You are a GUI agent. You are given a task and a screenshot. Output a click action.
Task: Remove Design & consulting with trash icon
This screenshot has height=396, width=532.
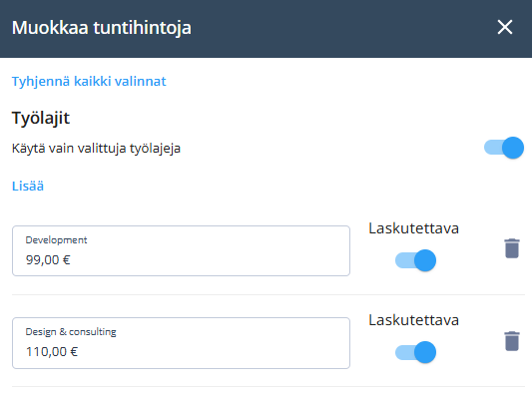(x=512, y=341)
